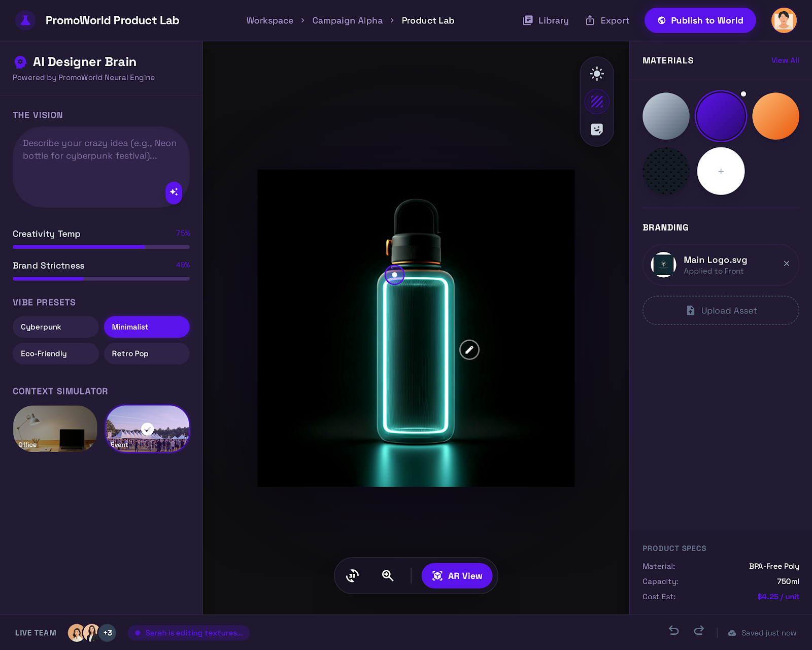Select the Cyberpunk vibe preset
This screenshot has width=812, height=650.
[x=55, y=327]
